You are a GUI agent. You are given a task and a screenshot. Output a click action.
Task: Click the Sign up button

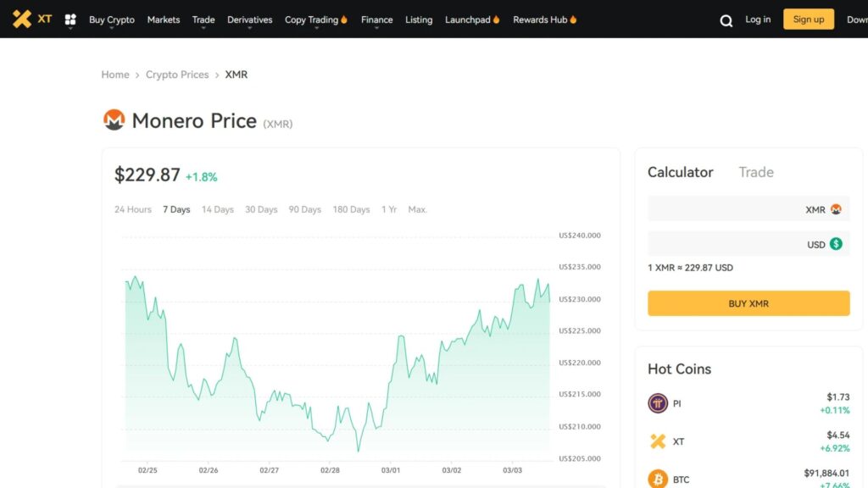[808, 19]
